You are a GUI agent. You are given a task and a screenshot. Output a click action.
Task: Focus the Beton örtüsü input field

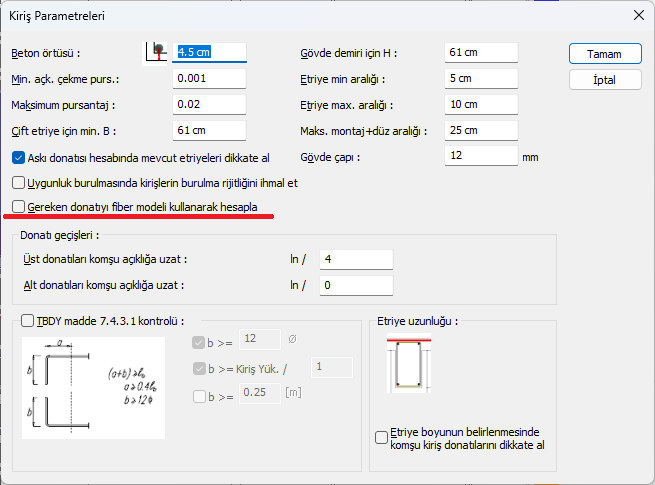pyautogui.click(x=209, y=52)
